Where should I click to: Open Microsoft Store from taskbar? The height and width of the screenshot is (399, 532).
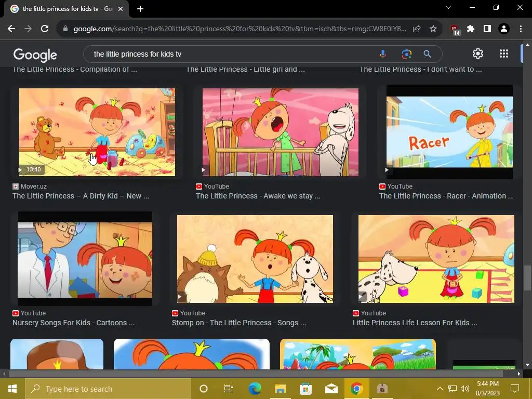tap(305, 389)
